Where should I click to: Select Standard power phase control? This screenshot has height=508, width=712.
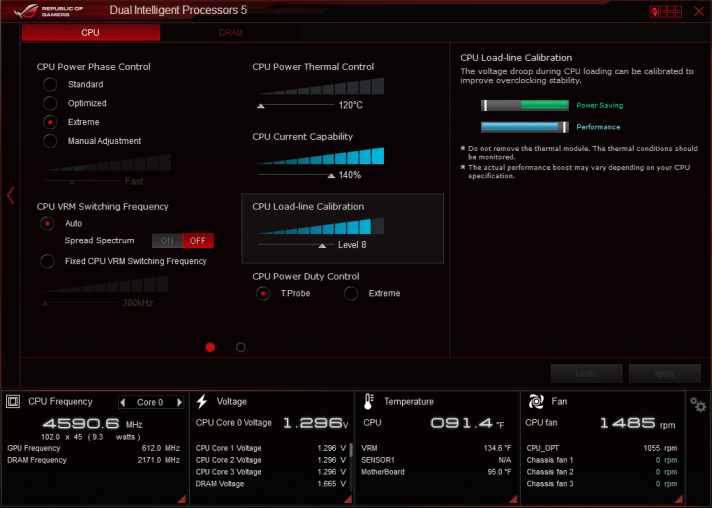click(x=50, y=84)
